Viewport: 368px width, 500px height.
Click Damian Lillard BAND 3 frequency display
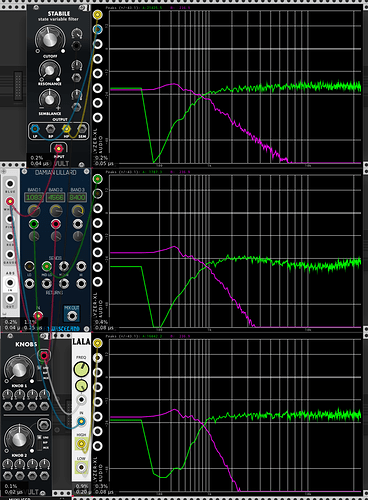[77, 197]
